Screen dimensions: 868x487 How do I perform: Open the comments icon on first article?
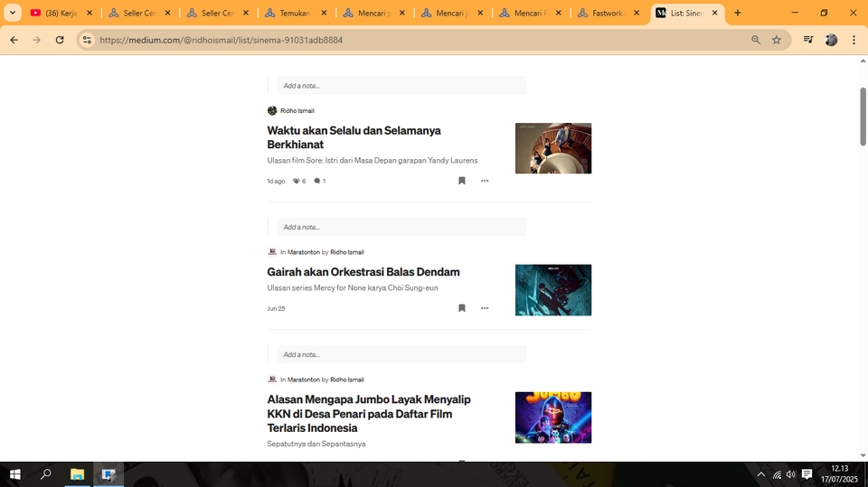(x=317, y=182)
